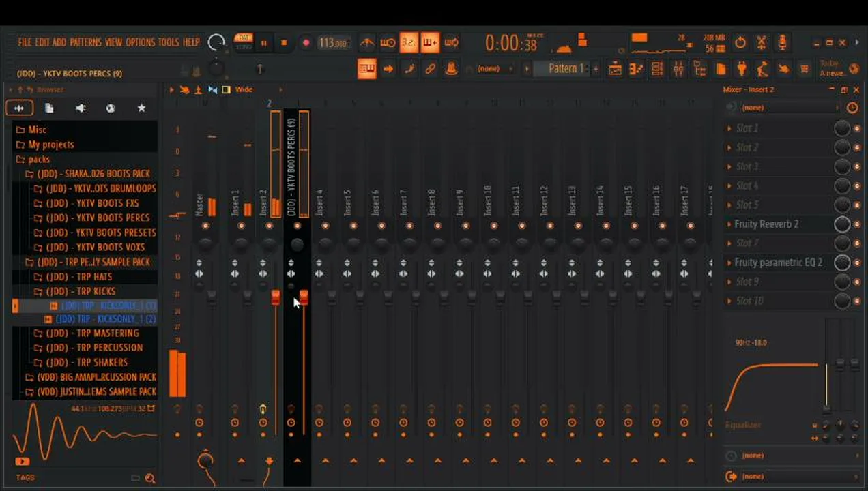Select the KICKSONLY_1 (2) sample

tap(100, 319)
